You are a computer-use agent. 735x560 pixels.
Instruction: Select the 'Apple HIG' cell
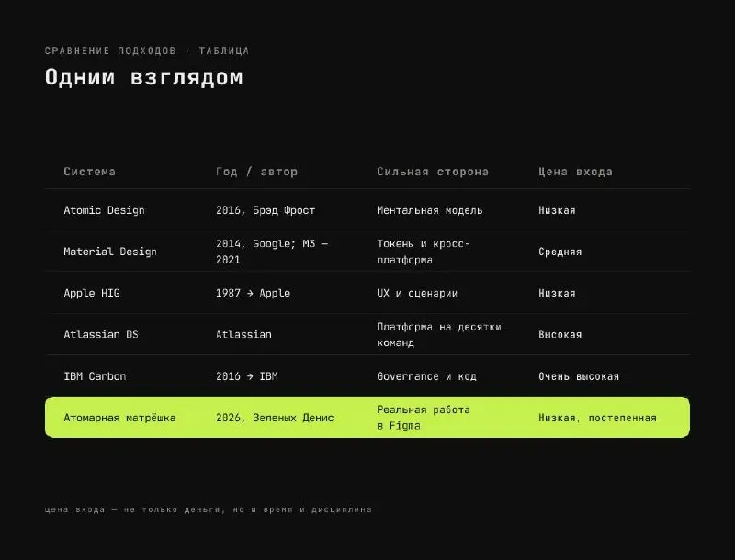coord(91,293)
